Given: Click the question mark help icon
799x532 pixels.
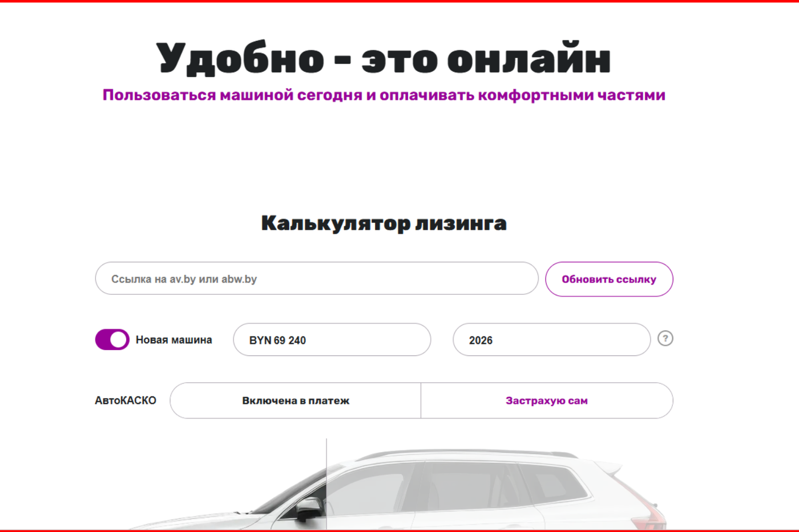Looking at the screenshot, I should (x=665, y=339).
